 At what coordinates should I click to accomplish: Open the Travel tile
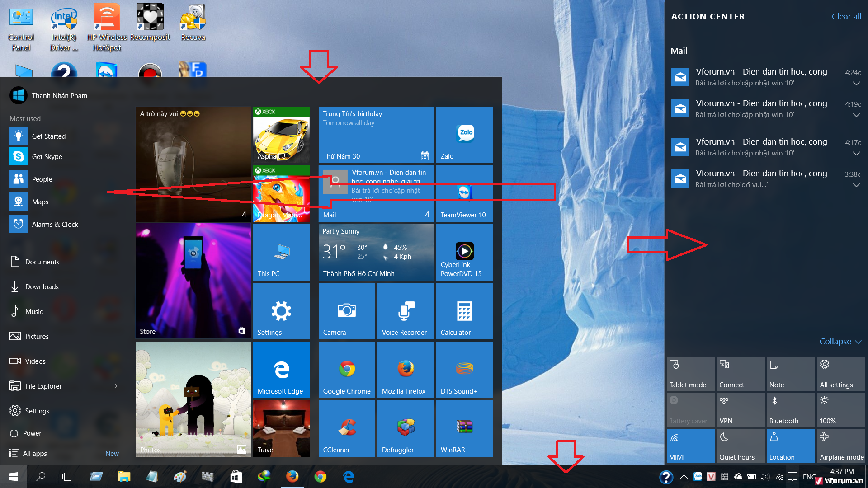(x=281, y=428)
